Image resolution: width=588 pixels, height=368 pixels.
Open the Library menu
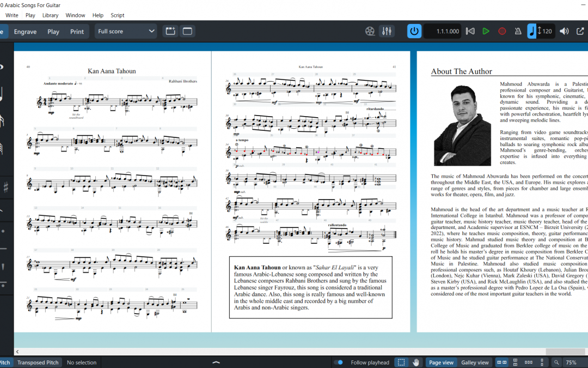tap(50, 15)
